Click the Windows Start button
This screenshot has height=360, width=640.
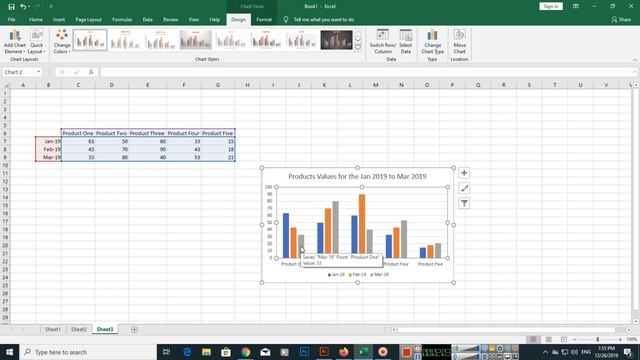9,352
